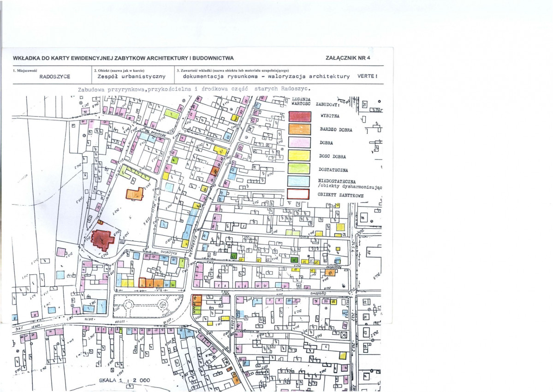Click the 'WKŁADKA DO KARTY EWIDENCYJNEJ' document title
Viewport: 553px width, 392px height.
pyautogui.click(x=123, y=58)
